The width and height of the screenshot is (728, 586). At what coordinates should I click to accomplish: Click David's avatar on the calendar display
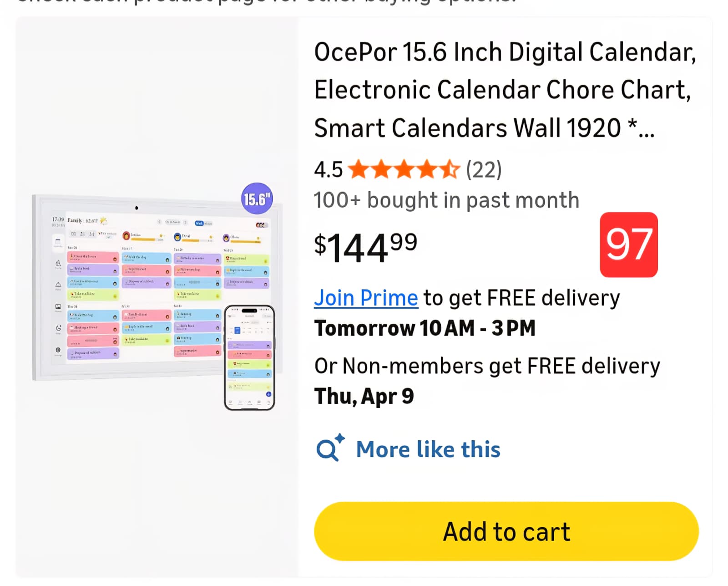177,237
